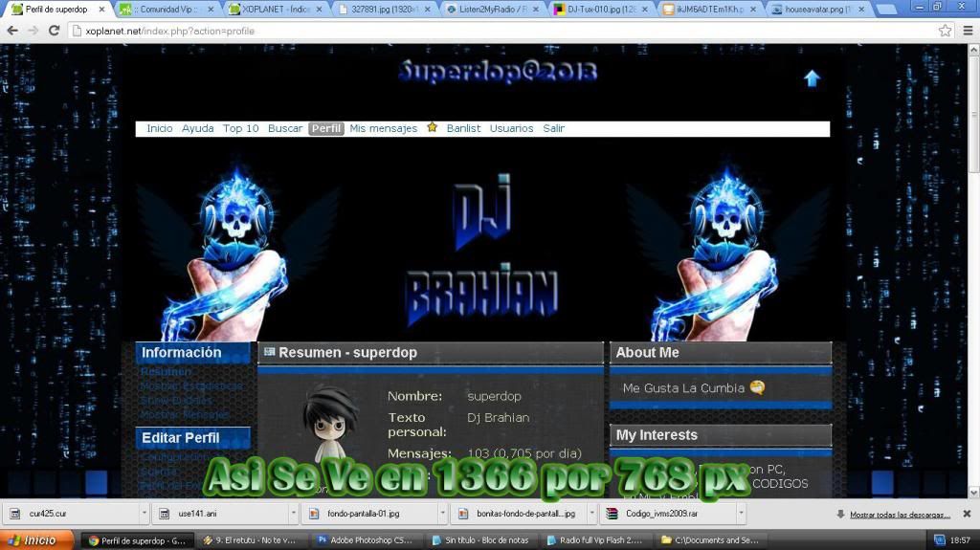Switch to the houseavatar.png tab
This screenshot has width=980, height=550.
tap(819, 10)
